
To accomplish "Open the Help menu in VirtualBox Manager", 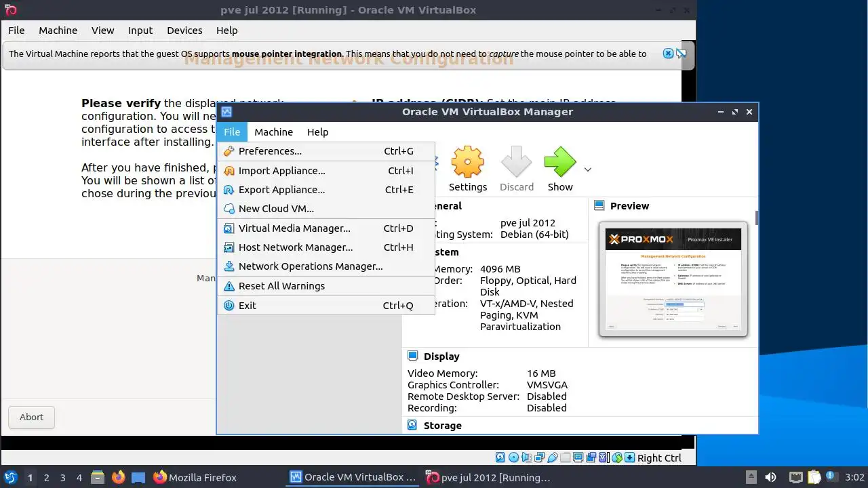I will coord(317,132).
